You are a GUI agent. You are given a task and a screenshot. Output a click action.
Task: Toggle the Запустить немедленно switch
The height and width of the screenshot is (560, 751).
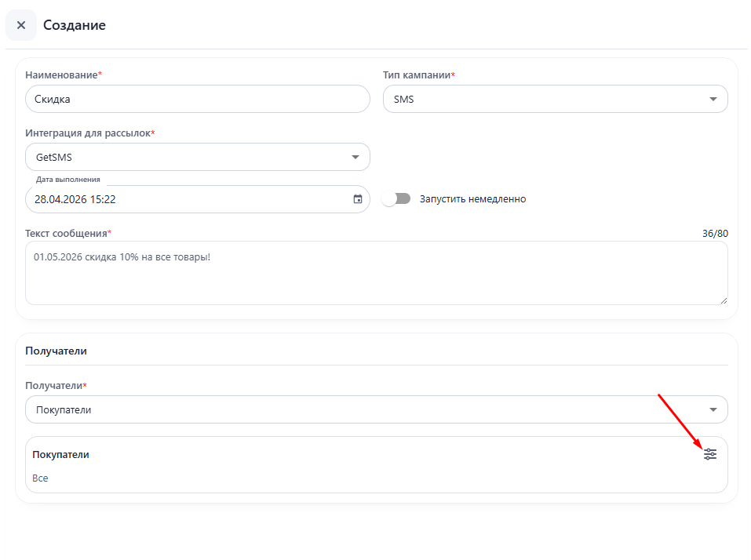tap(396, 199)
